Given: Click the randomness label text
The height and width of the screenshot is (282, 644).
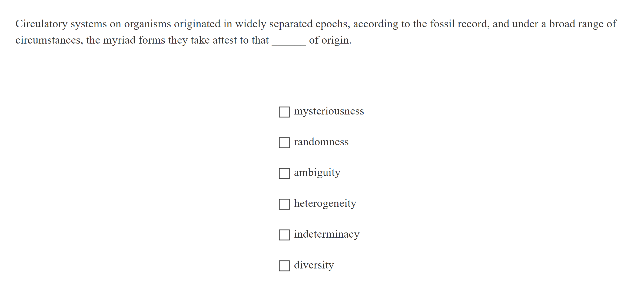Looking at the screenshot, I should pos(321,142).
